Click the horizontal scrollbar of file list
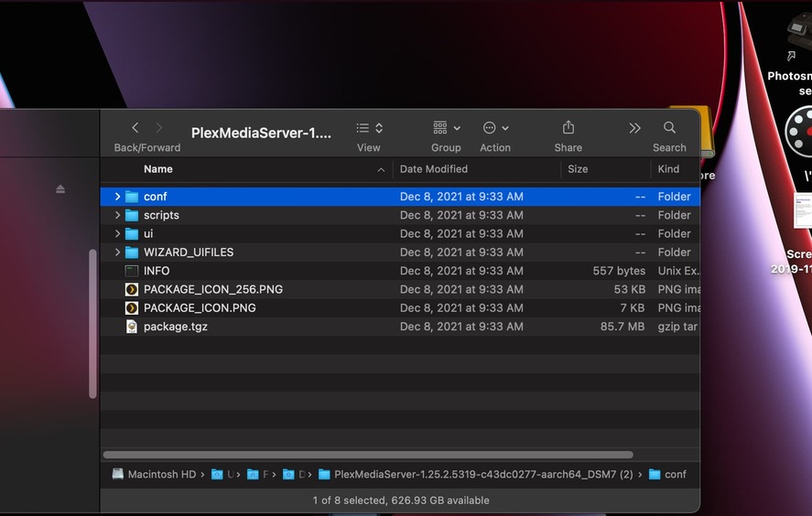This screenshot has width=812, height=516. [x=368, y=455]
